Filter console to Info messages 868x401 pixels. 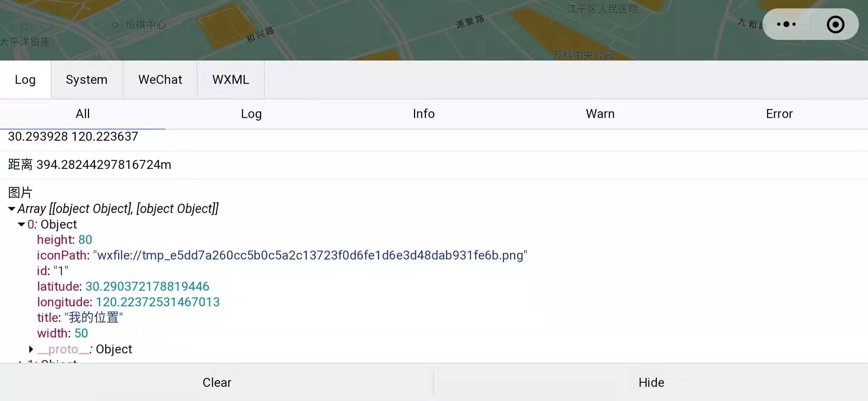pyautogui.click(x=424, y=114)
